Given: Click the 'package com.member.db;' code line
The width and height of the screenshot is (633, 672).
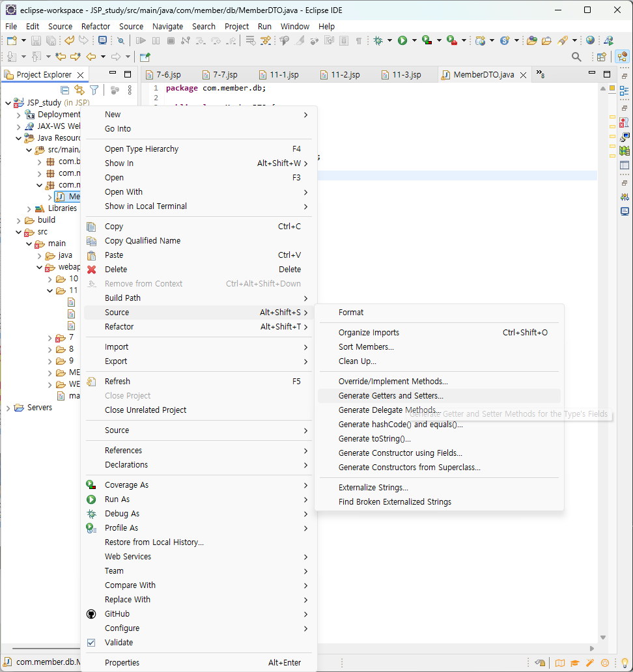Looking at the screenshot, I should click(216, 89).
